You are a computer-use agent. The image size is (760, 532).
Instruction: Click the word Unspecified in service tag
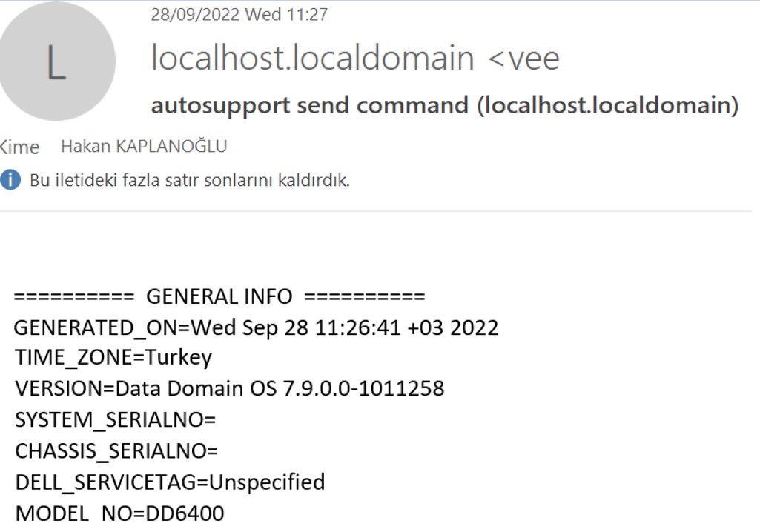coord(267,482)
